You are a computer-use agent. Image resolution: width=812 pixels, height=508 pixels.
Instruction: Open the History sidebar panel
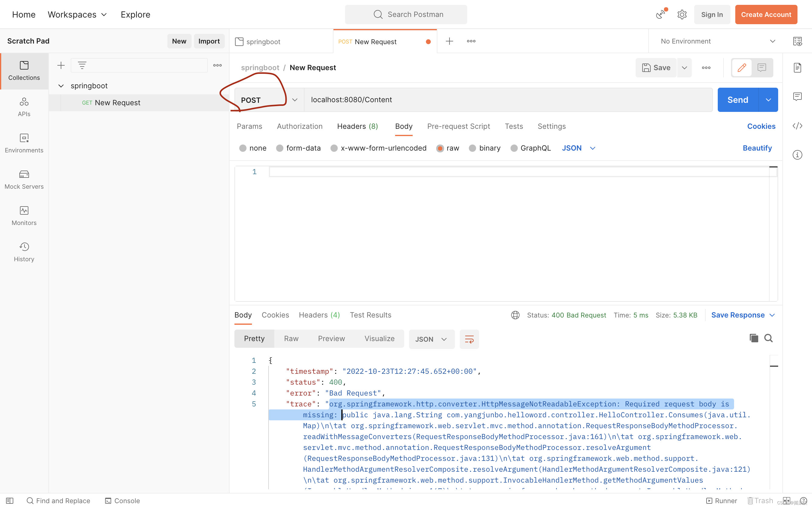(24, 252)
